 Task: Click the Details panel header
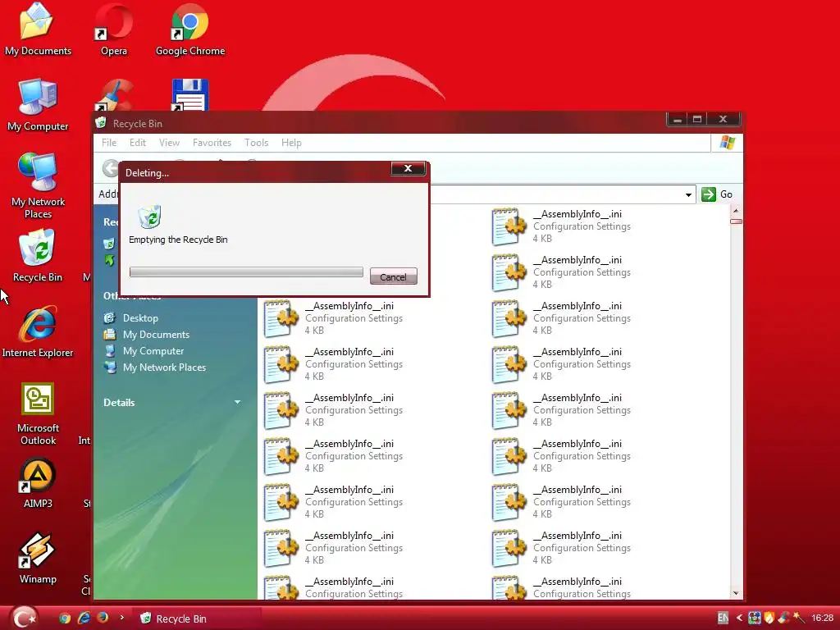[119, 402]
